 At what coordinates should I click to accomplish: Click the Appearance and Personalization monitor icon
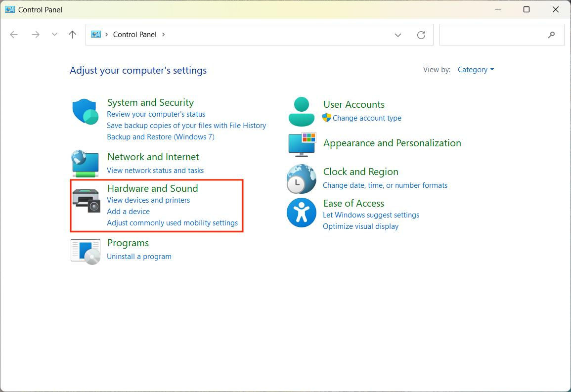[301, 145]
